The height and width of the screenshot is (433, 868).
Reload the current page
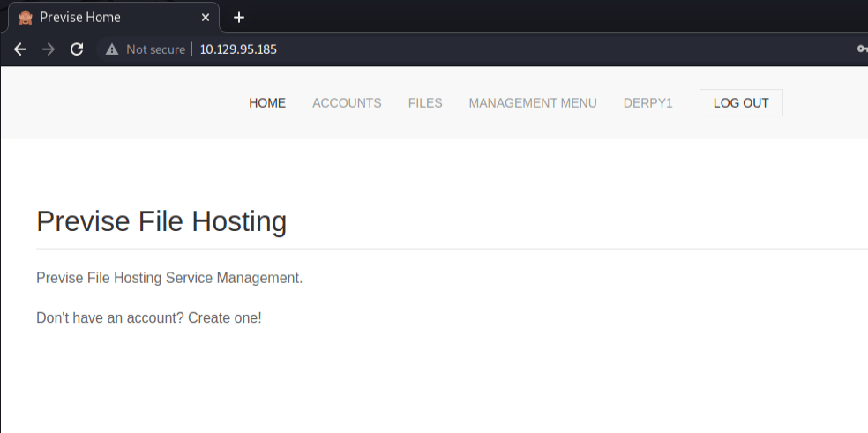[77, 49]
